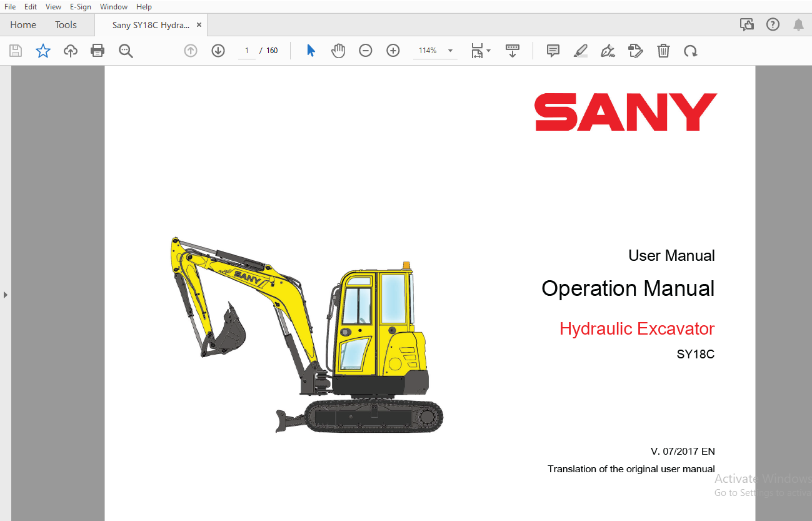Select the Sany SY18C document tab
This screenshot has height=521, width=812.
150,25
